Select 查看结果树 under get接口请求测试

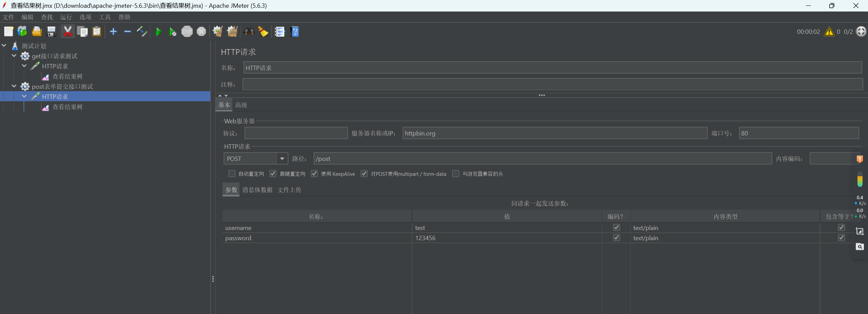[x=67, y=77]
